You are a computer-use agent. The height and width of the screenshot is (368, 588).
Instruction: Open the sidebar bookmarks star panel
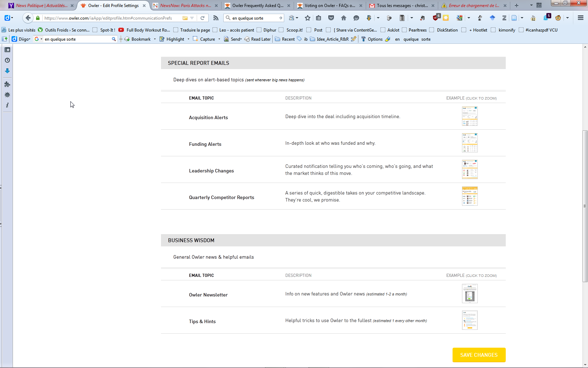[x=7, y=50]
